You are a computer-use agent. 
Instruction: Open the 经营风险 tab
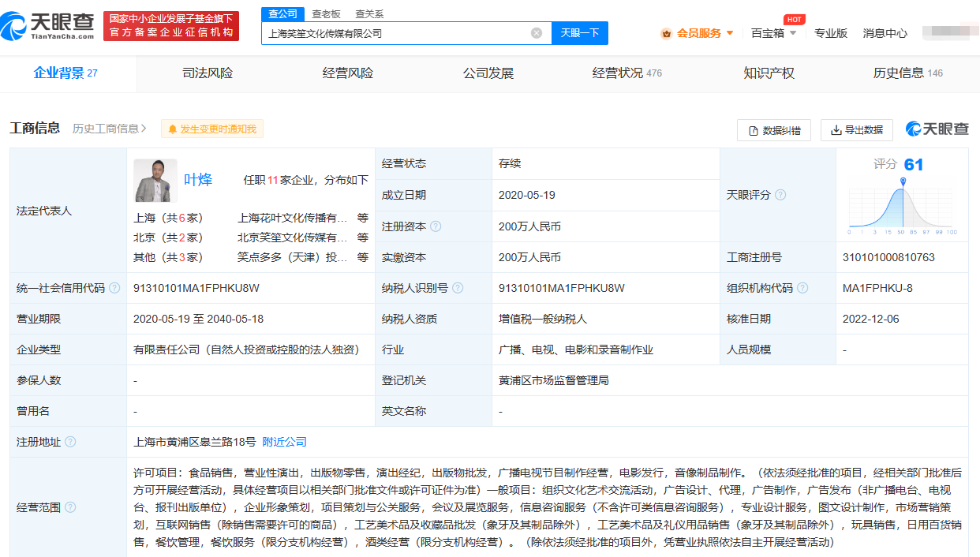coord(348,73)
